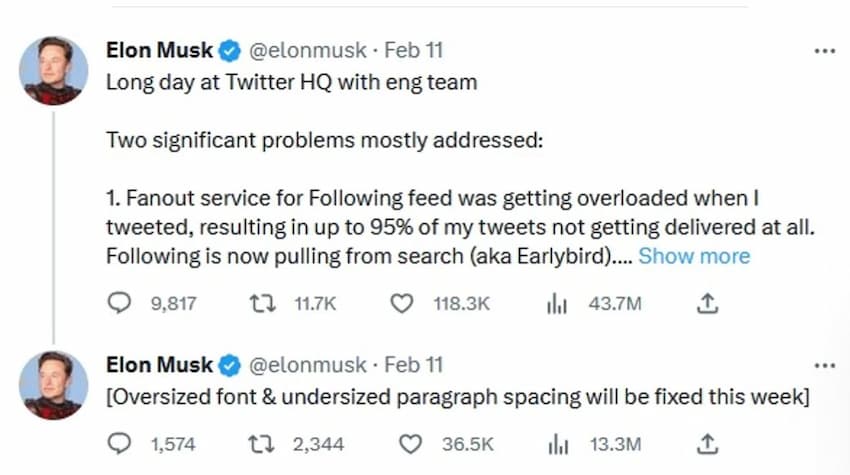View analytics for tweet with 13.3M views

pos(557,443)
